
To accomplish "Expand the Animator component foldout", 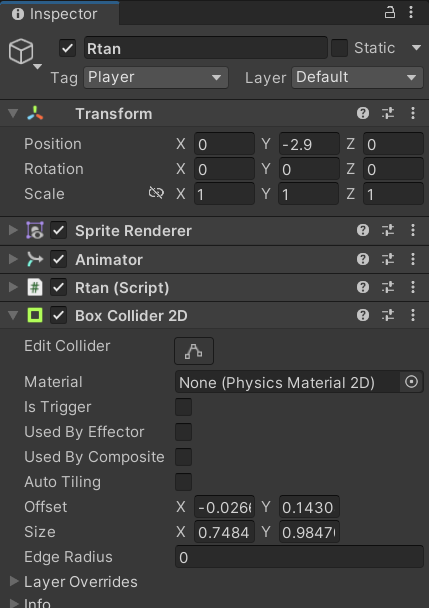I will click(13, 259).
